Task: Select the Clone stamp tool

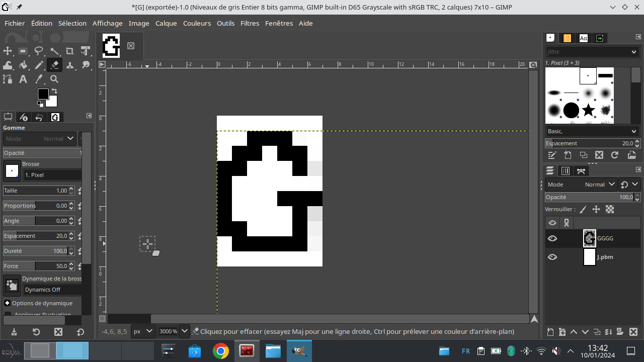Action: (70, 65)
